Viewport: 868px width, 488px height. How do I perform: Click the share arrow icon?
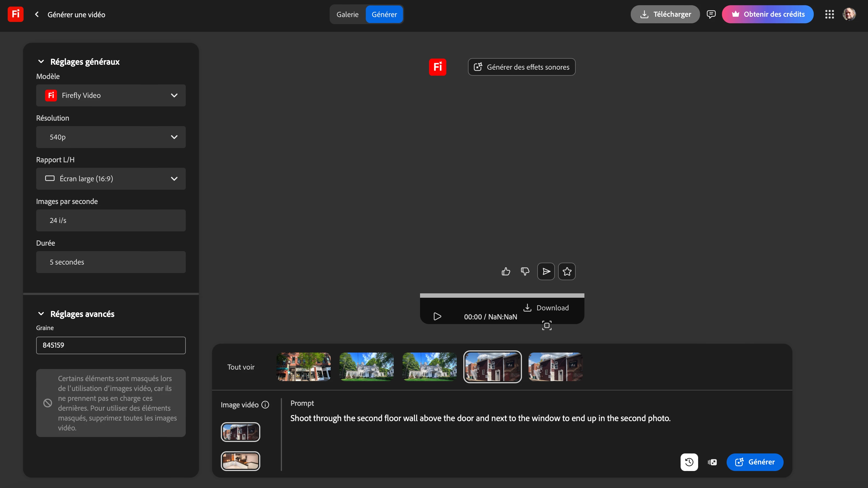[x=546, y=271]
